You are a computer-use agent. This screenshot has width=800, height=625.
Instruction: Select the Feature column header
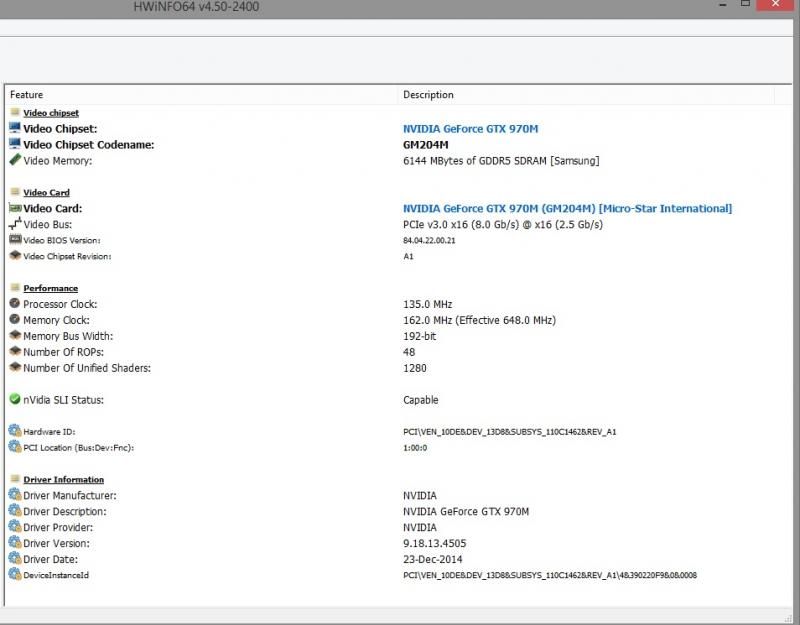point(27,95)
